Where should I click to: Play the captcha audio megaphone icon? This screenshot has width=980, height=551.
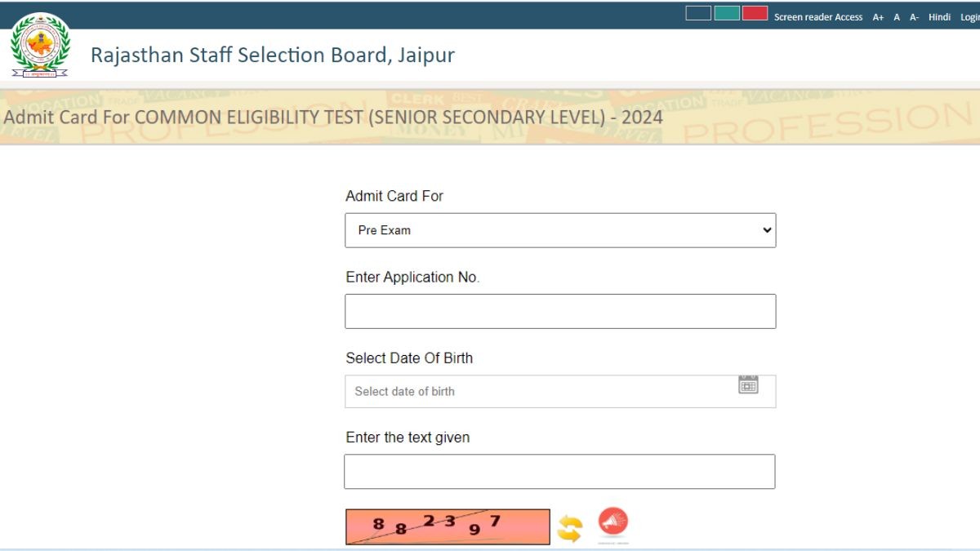click(x=613, y=523)
